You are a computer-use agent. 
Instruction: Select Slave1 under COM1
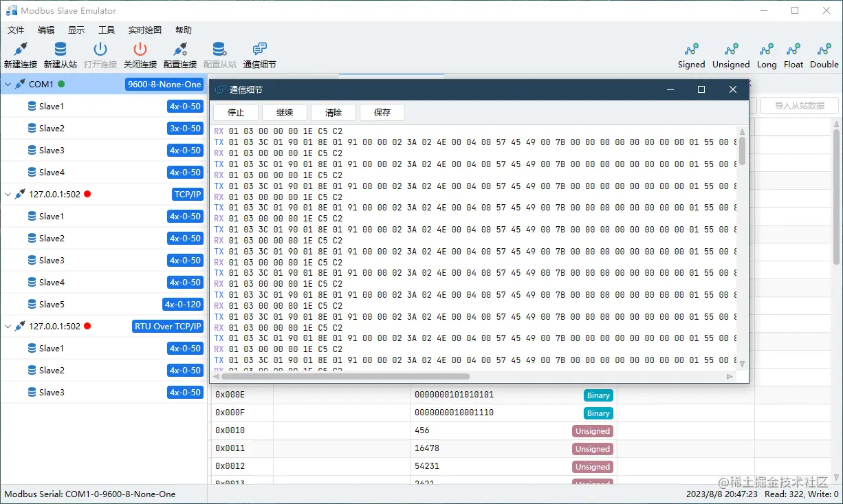coord(104,106)
